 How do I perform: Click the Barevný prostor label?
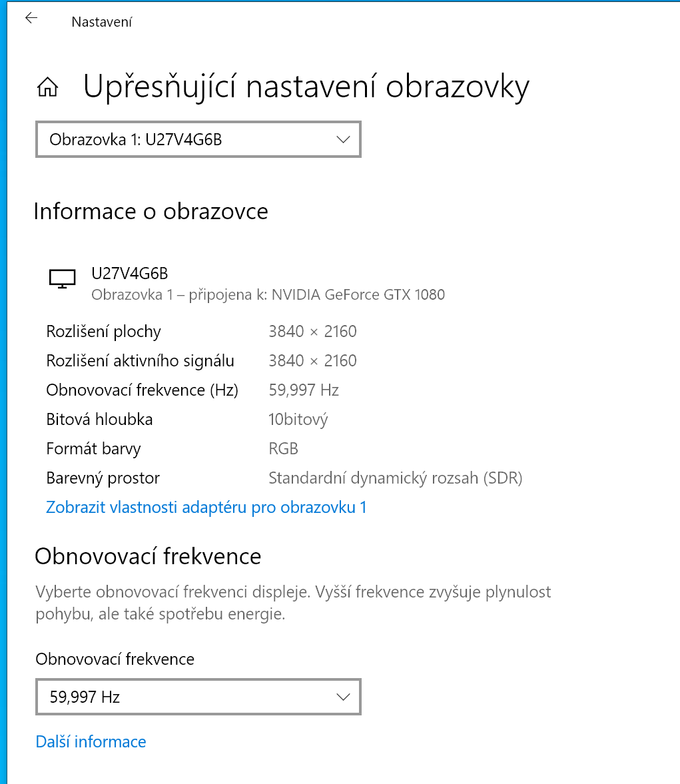[103, 478]
